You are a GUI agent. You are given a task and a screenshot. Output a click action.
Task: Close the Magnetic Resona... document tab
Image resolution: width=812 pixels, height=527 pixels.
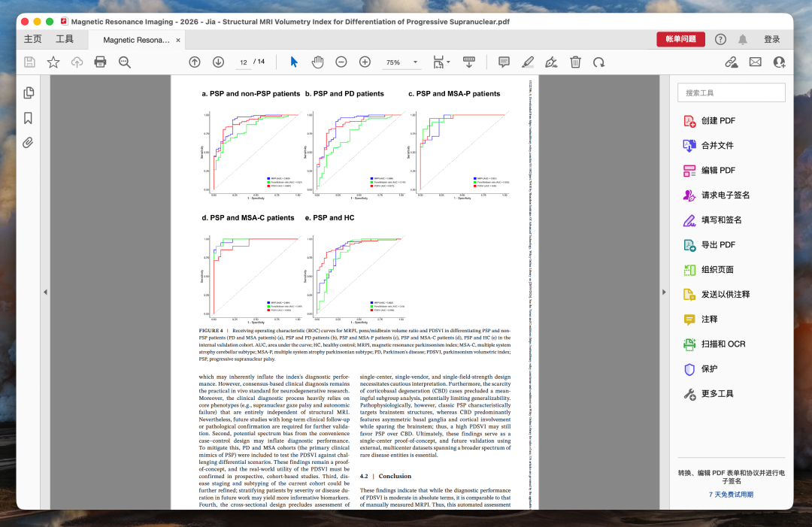pyautogui.click(x=178, y=40)
